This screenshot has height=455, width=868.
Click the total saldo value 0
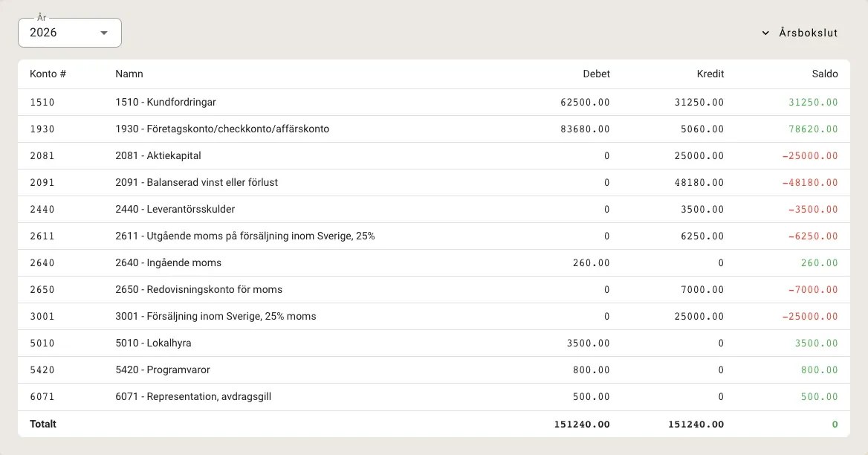coord(835,425)
